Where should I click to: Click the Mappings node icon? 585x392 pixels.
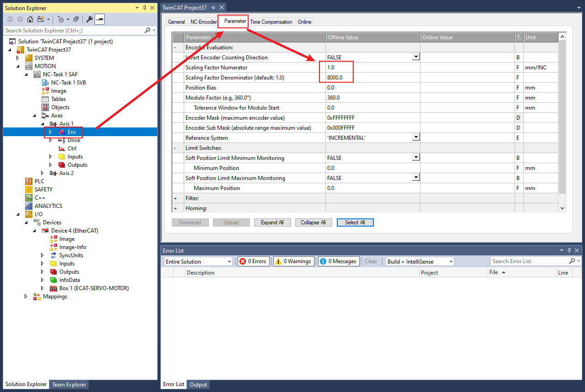(x=37, y=297)
